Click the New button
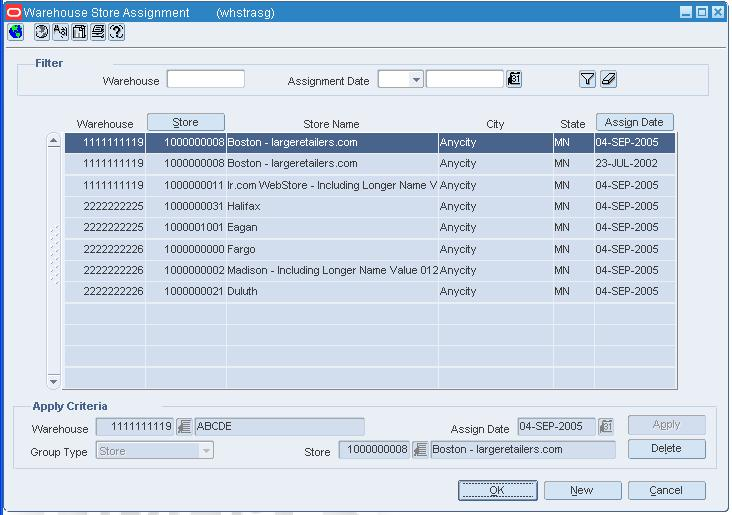 tap(582, 490)
